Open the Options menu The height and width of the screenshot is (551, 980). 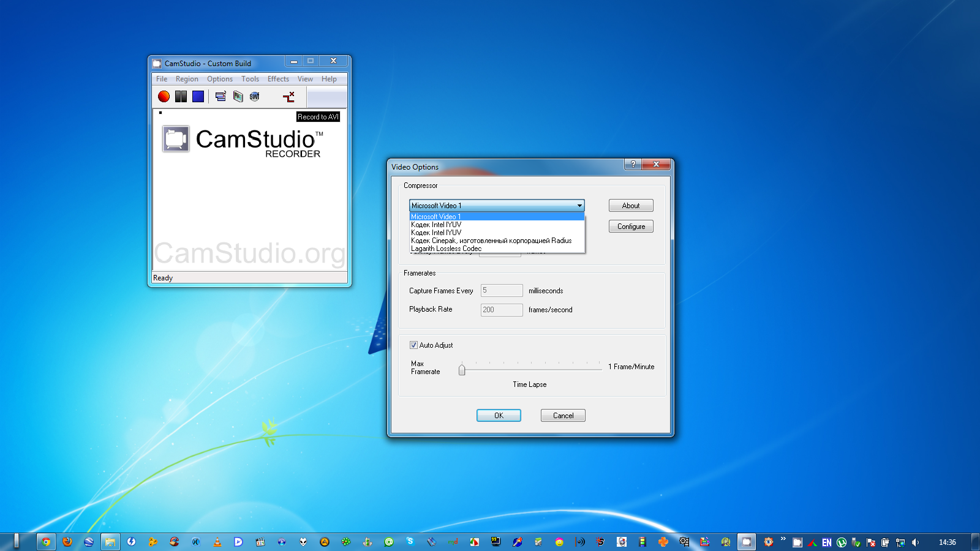pyautogui.click(x=219, y=79)
